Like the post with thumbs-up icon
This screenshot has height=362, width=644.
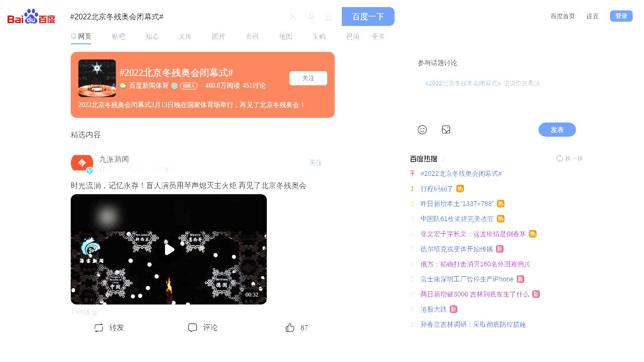[290, 328]
